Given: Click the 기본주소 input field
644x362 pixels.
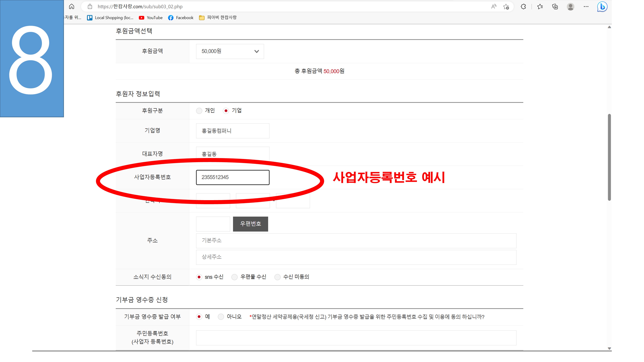Looking at the screenshot, I should tap(356, 241).
